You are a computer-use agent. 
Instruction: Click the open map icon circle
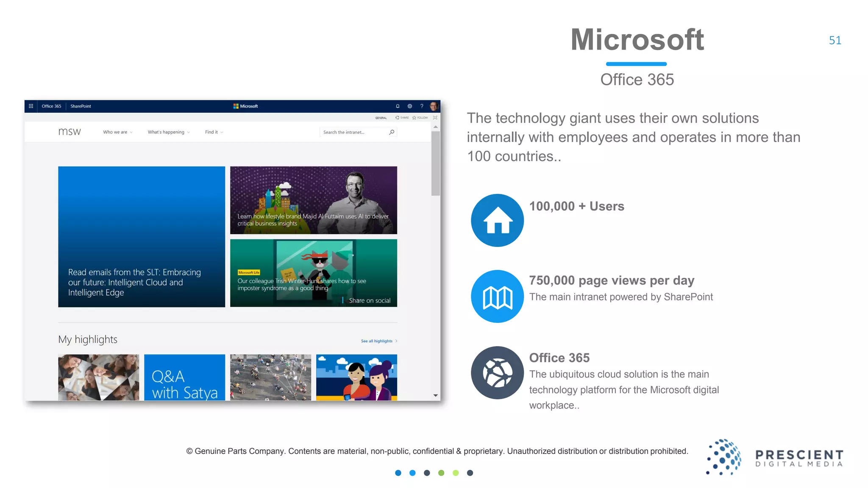pos(497,297)
